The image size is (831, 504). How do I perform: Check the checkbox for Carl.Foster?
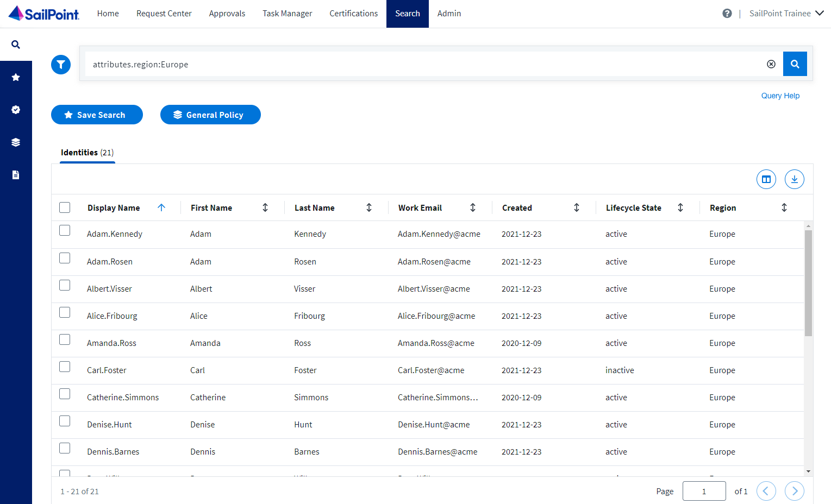click(65, 366)
